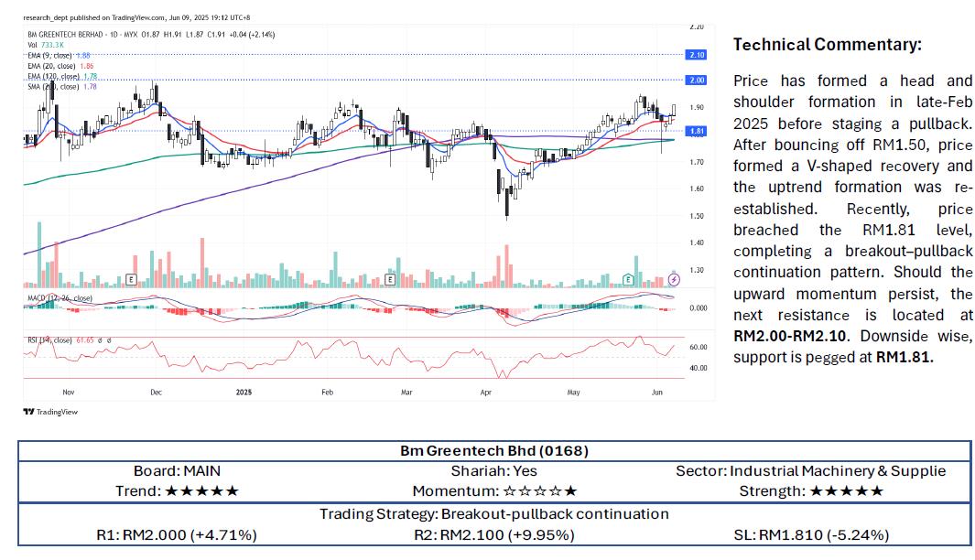
Task: Click the MACD indicator label
Action: pos(60,298)
